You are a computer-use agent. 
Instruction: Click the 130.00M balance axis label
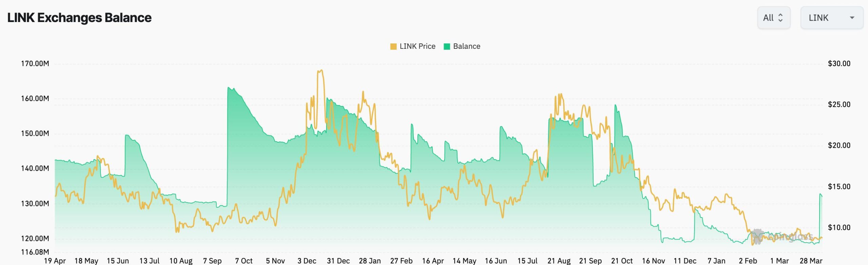(35, 204)
